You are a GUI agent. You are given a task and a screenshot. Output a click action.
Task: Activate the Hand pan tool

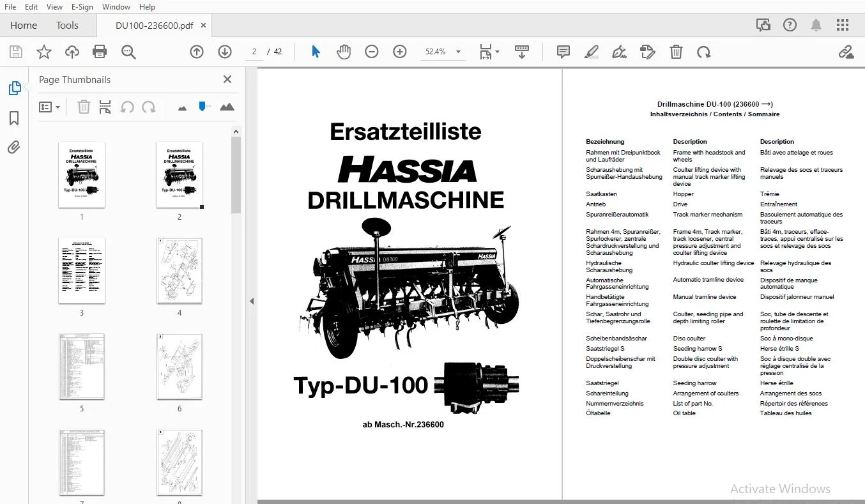click(x=344, y=52)
